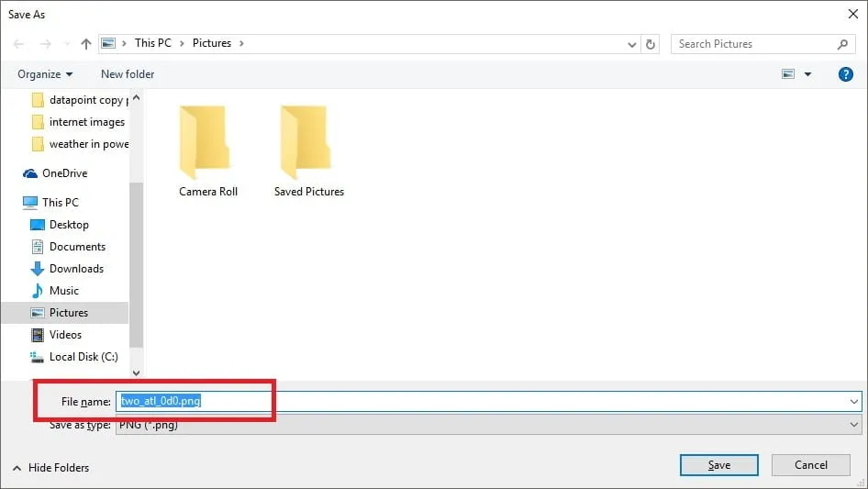Click the Forward navigation arrow

45,44
